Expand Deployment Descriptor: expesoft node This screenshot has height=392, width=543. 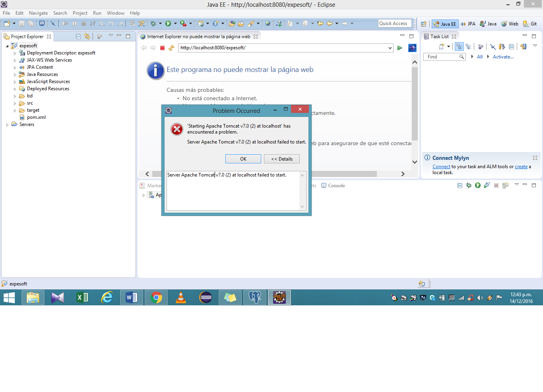tap(15, 53)
